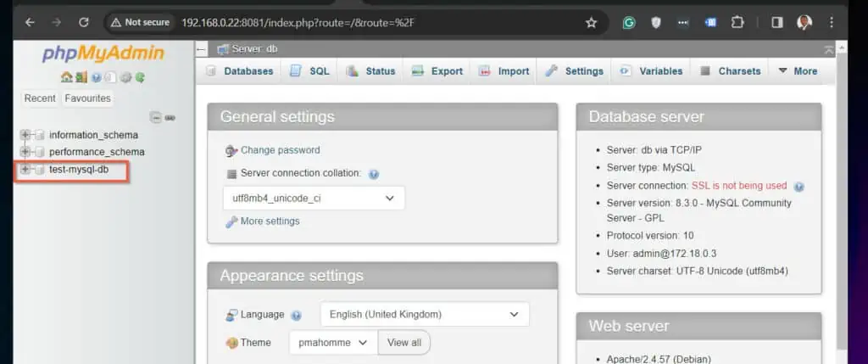Click help icon next to SSL is not being used
The width and height of the screenshot is (868, 364).
tap(798, 186)
